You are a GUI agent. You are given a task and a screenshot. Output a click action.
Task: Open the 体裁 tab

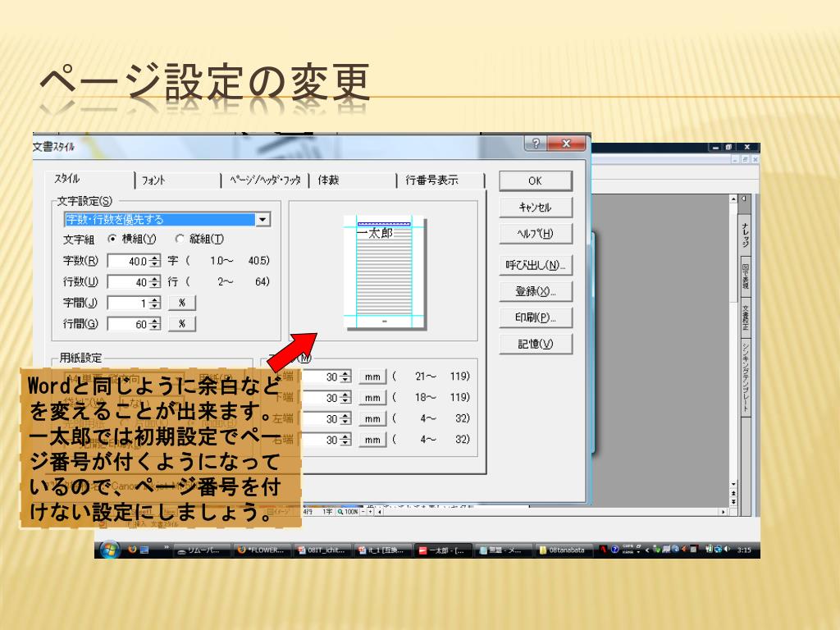point(353,180)
